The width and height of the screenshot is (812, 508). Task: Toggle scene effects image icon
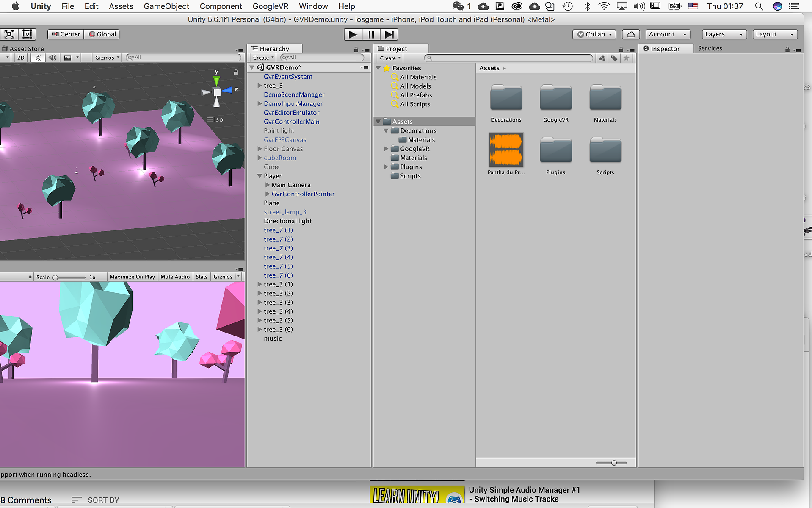click(68, 58)
